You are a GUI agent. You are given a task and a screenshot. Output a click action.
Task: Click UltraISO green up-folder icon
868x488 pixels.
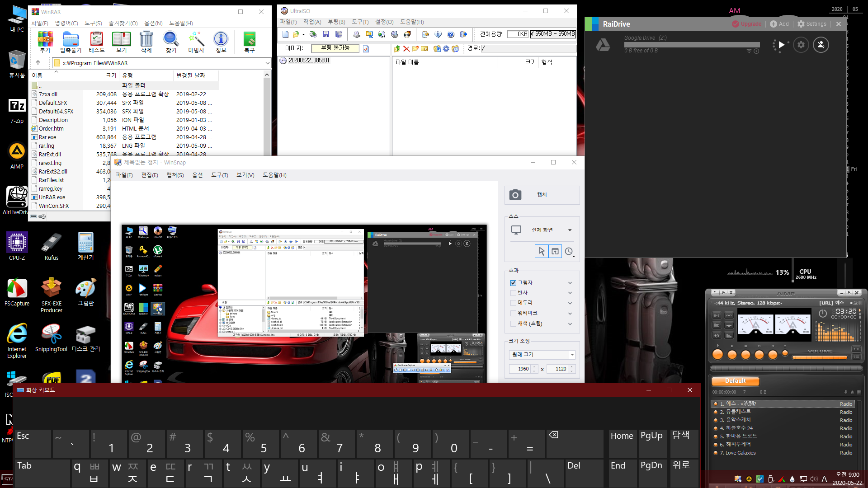tap(397, 49)
